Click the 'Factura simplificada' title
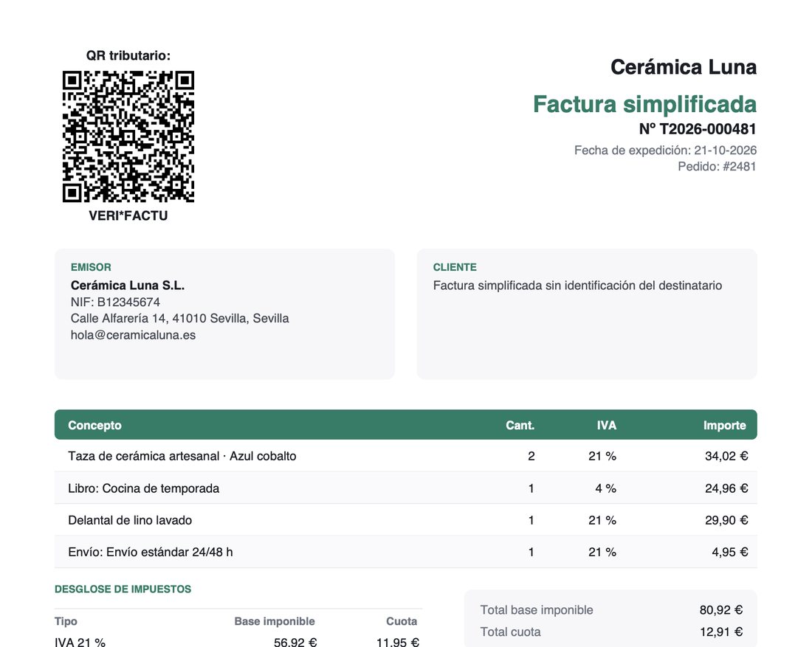This screenshot has width=812, height=647. (x=644, y=104)
